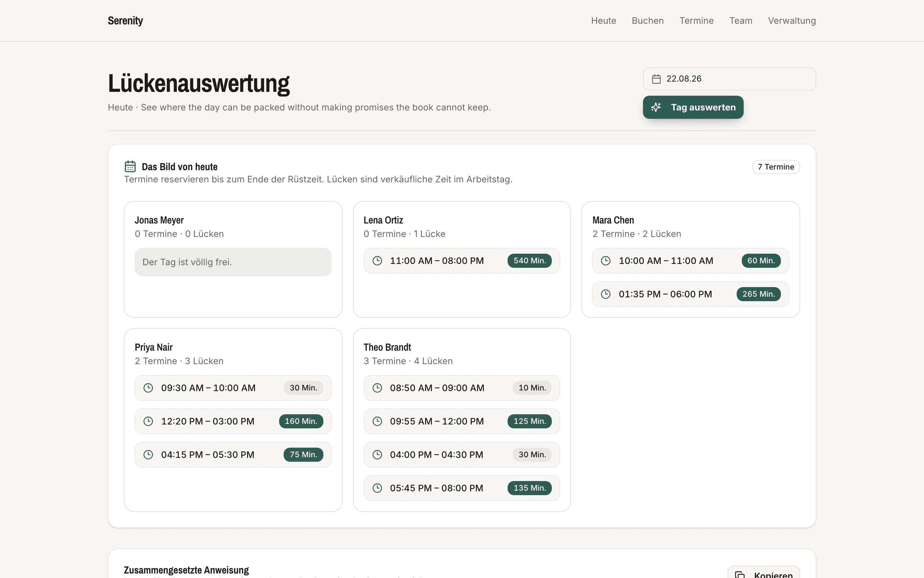Click the sparkle icon on Tag auswerten

click(x=656, y=108)
